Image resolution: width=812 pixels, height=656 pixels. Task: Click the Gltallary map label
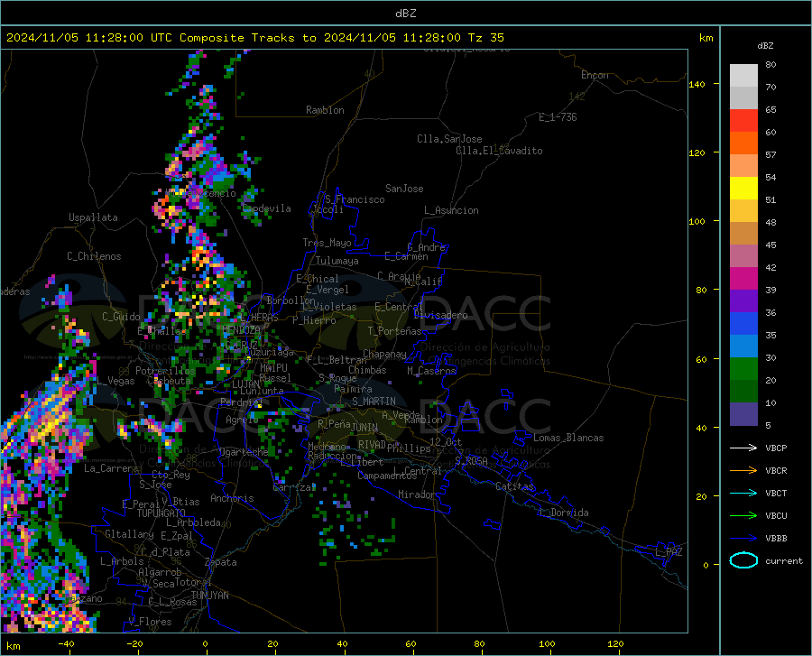pos(129,533)
